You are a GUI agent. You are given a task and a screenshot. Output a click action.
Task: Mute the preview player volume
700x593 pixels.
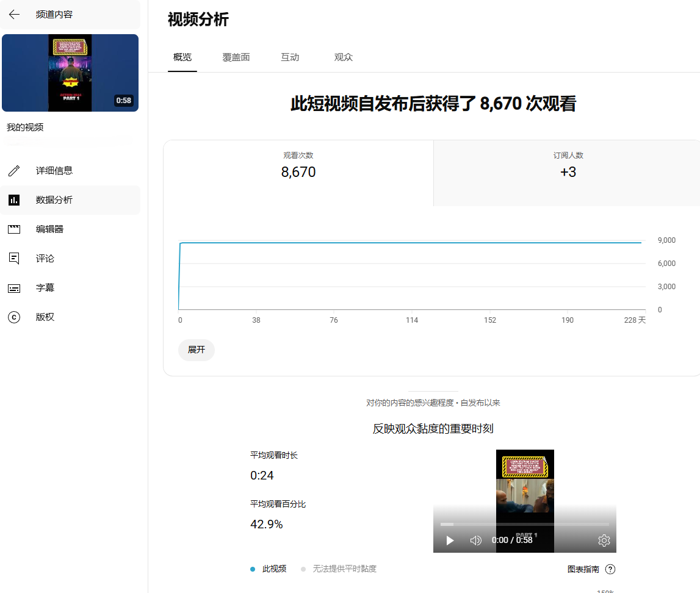click(475, 541)
